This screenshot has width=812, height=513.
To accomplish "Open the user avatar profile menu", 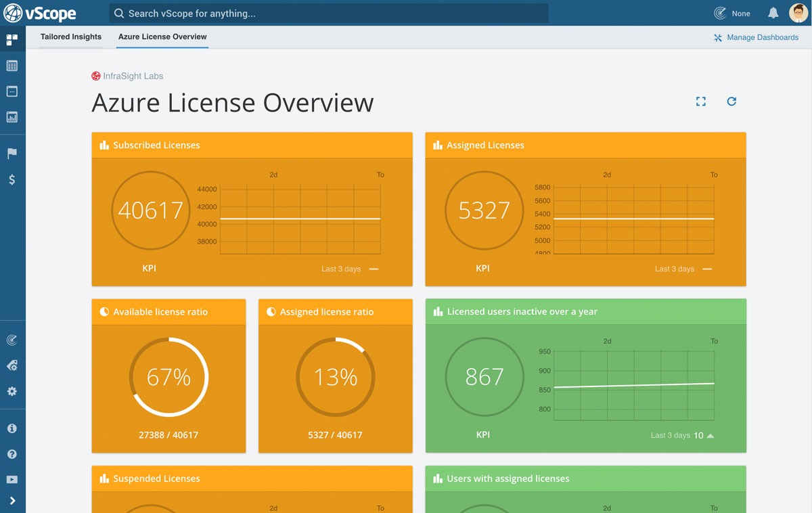I will pos(798,13).
